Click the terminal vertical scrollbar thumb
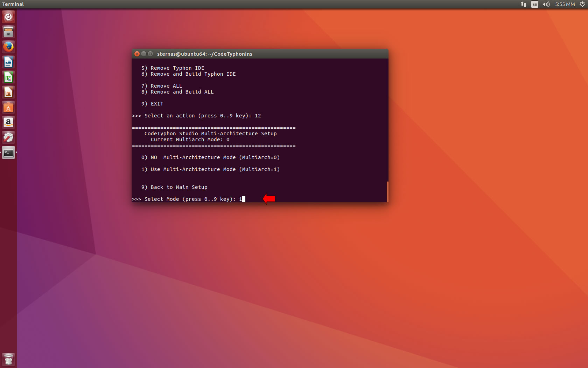588x368 pixels. [387, 192]
